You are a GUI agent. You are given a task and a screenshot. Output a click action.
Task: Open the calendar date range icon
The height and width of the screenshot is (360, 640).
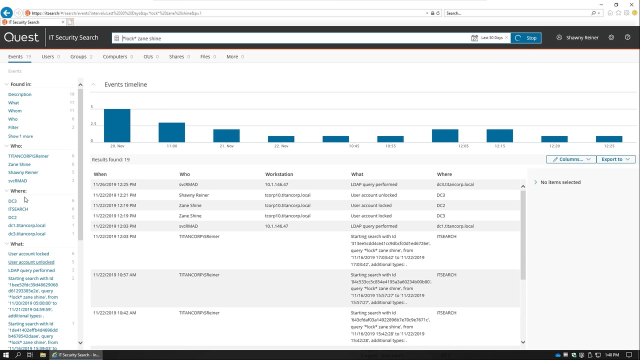pos(474,38)
